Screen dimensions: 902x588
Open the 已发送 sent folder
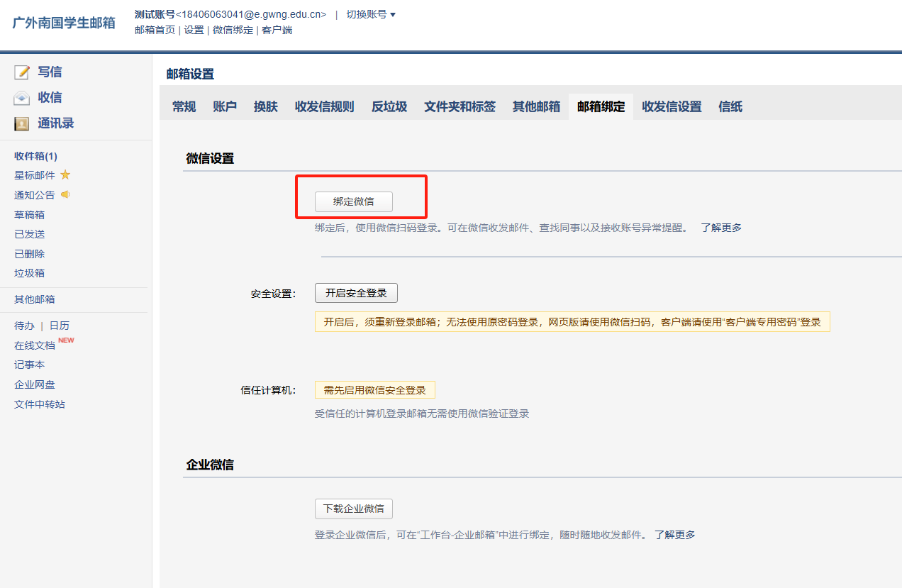30,234
